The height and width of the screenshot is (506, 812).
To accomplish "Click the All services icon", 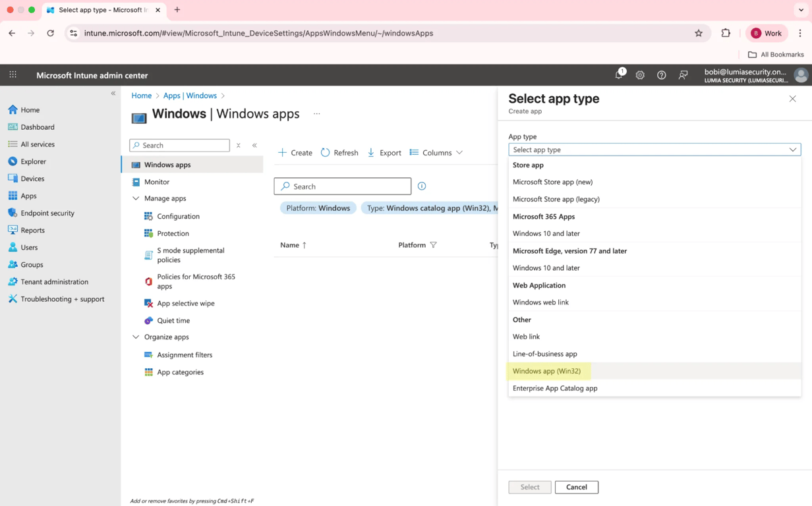I will 13,144.
